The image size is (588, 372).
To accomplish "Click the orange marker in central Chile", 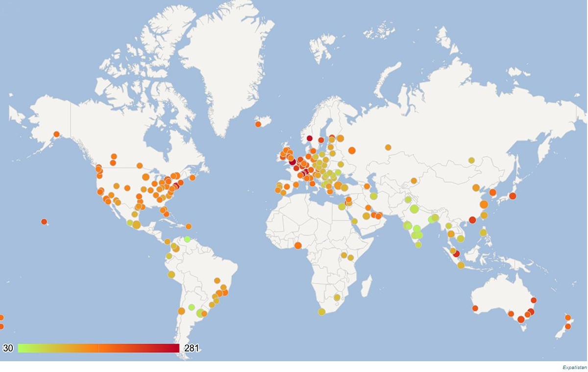I will click(x=181, y=311).
